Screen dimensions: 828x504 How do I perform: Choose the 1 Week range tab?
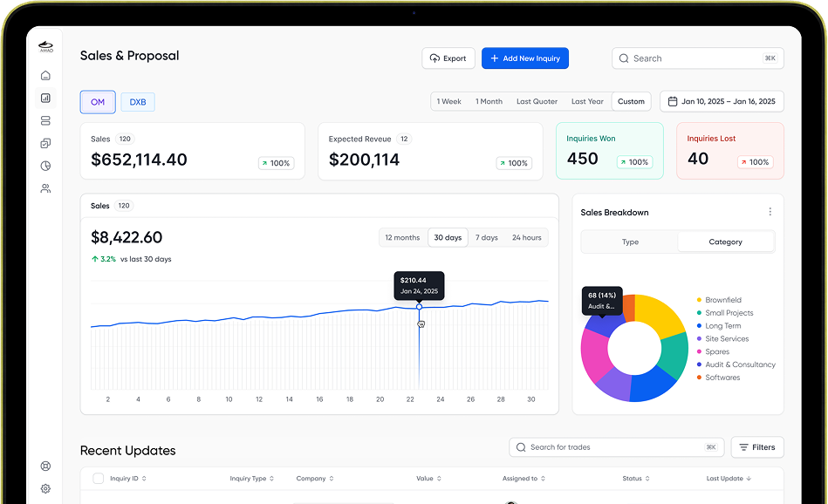[448, 101]
